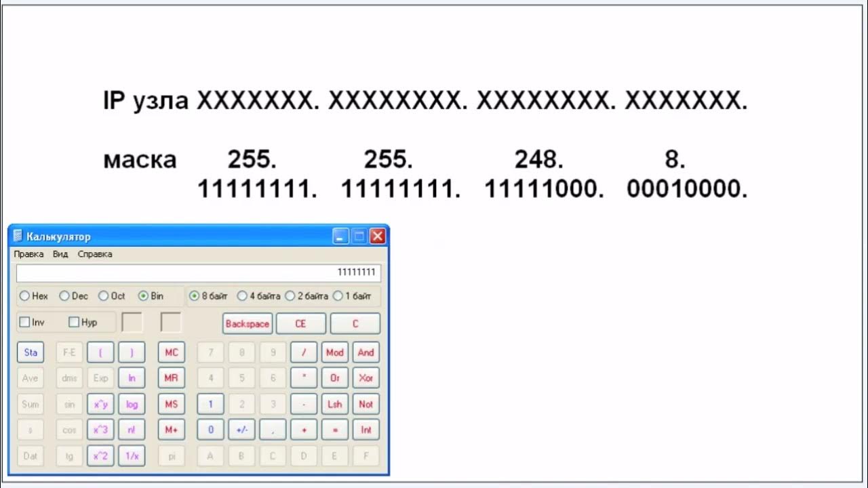The height and width of the screenshot is (488, 868).
Task: Open the Вид menu
Action: point(60,254)
